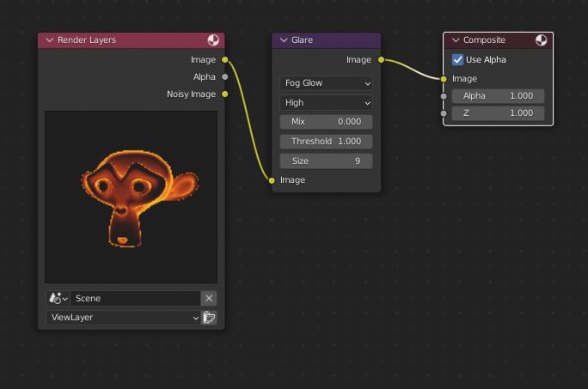Open the High quality dropdown
The width and height of the screenshot is (588, 389).
point(326,103)
